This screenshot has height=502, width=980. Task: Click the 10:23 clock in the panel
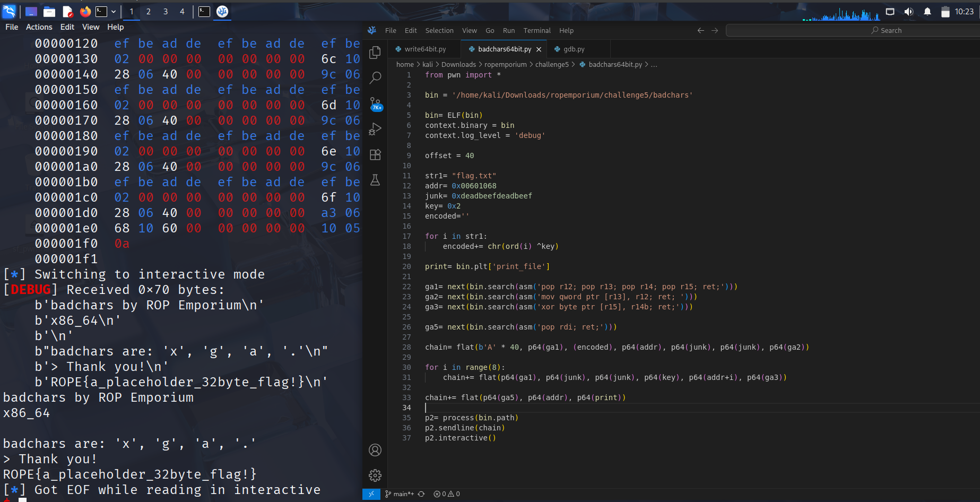[964, 12]
